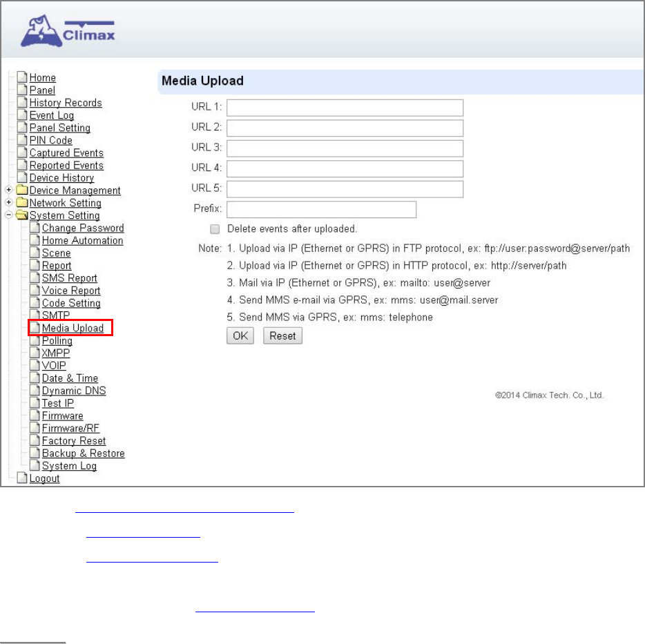This screenshot has width=645, height=644.
Task: Open the VOIP link
Action: [x=54, y=366]
